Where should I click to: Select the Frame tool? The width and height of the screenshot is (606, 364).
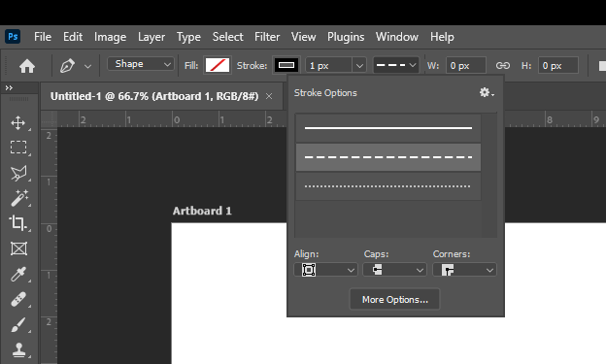tap(18, 248)
